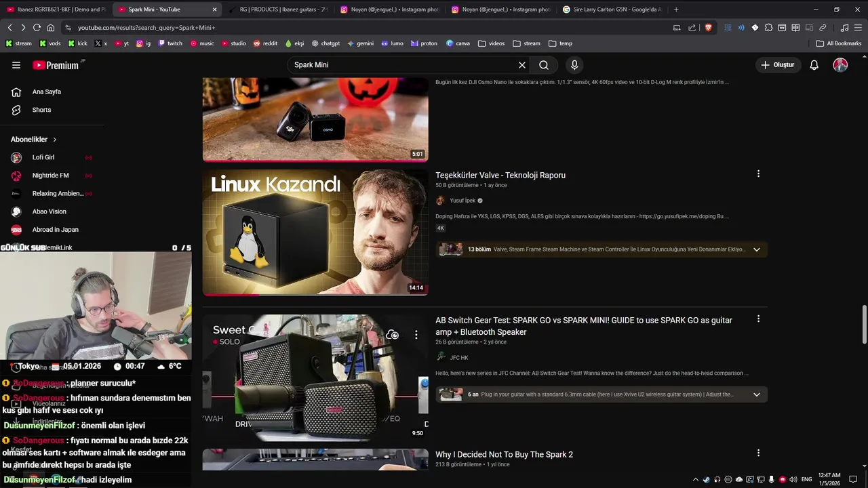Screen dimensions: 868x488
Task: Open the chatgpt bookmark
Action: click(x=325, y=43)
